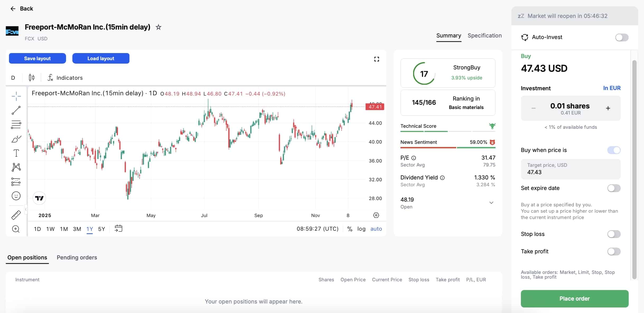
Task: Open the candlestick chart style icon
Action: pyautogui.click(x=31, y=78)
